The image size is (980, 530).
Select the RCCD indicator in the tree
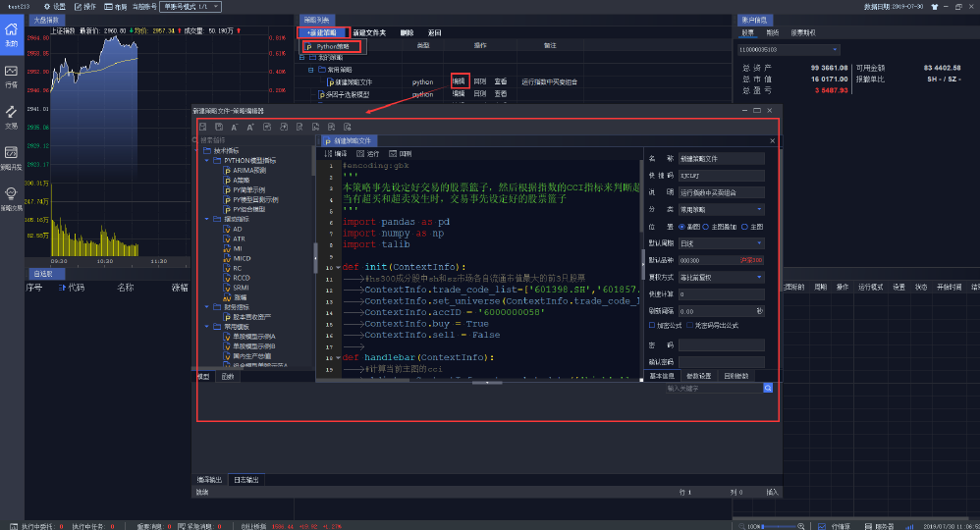(x=237, y=278)
